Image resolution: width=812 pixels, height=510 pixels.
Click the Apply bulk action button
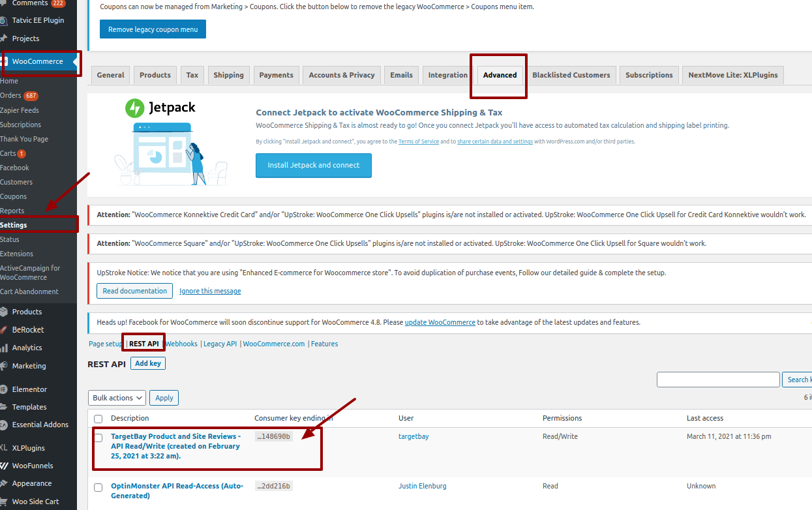tap(164, 398)
